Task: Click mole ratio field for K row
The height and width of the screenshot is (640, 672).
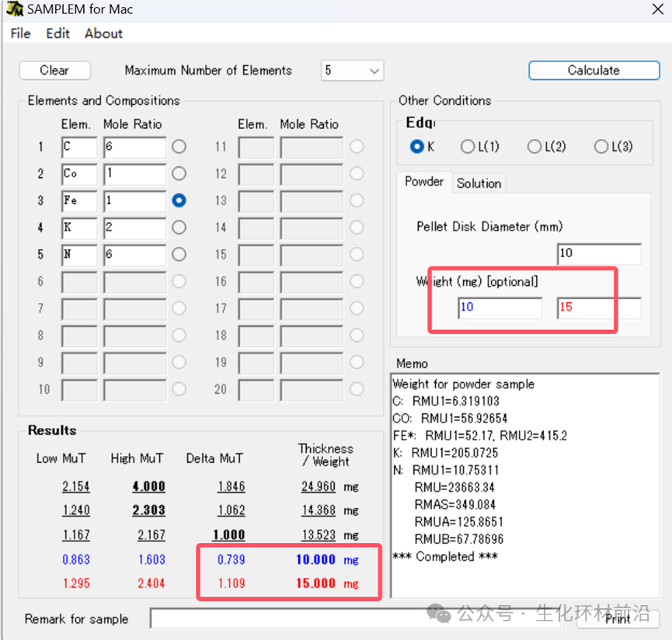Action: coord(134,228)
